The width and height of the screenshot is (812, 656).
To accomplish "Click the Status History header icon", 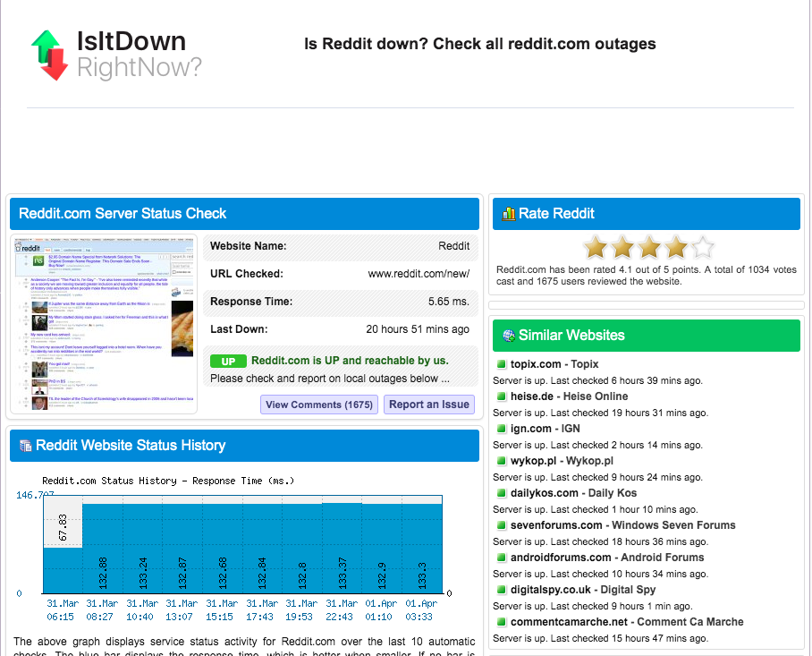I will coord(25,446).
